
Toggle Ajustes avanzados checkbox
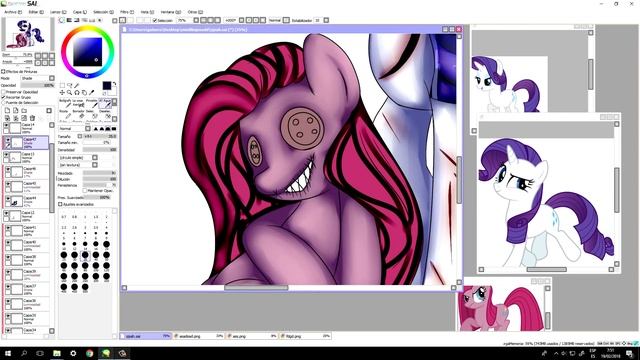(60, 204)
